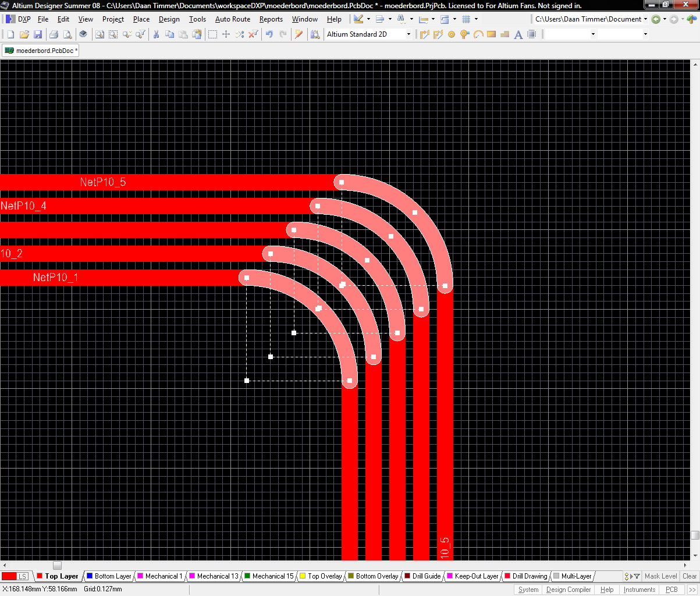This screenshot has width=700, height=596.
Task: Click the Save document icon
Action: [x=38, y=34]
